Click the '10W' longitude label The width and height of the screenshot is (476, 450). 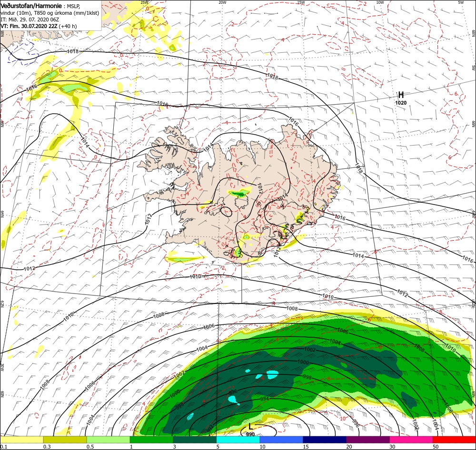pyautogui.click(x=380, y=2)
